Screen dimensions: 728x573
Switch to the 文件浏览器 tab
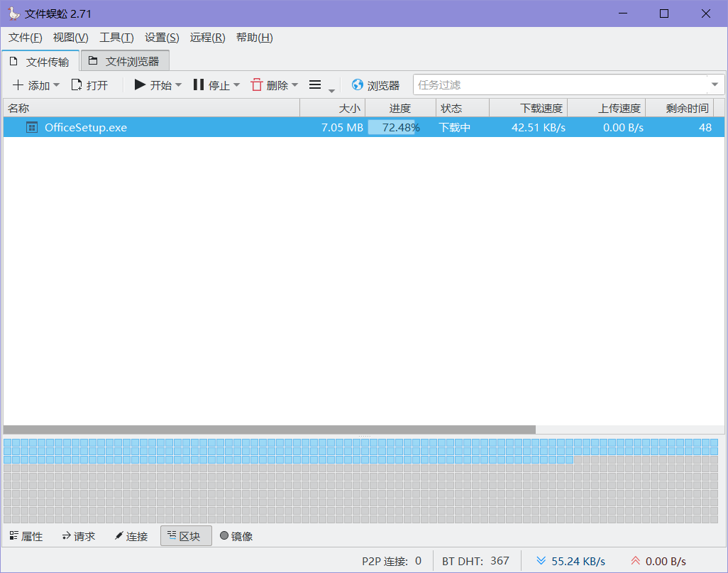(x=125, y=61)
